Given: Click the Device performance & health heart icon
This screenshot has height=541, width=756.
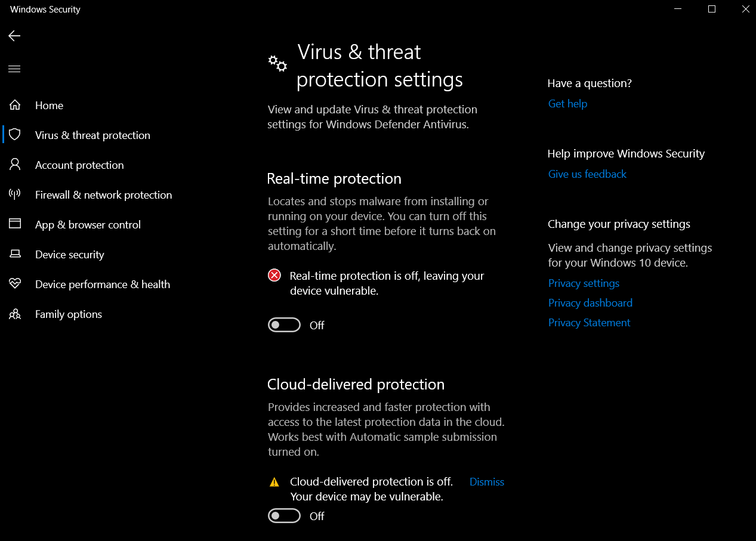Looking at the screenshot, I should [15, 285].
